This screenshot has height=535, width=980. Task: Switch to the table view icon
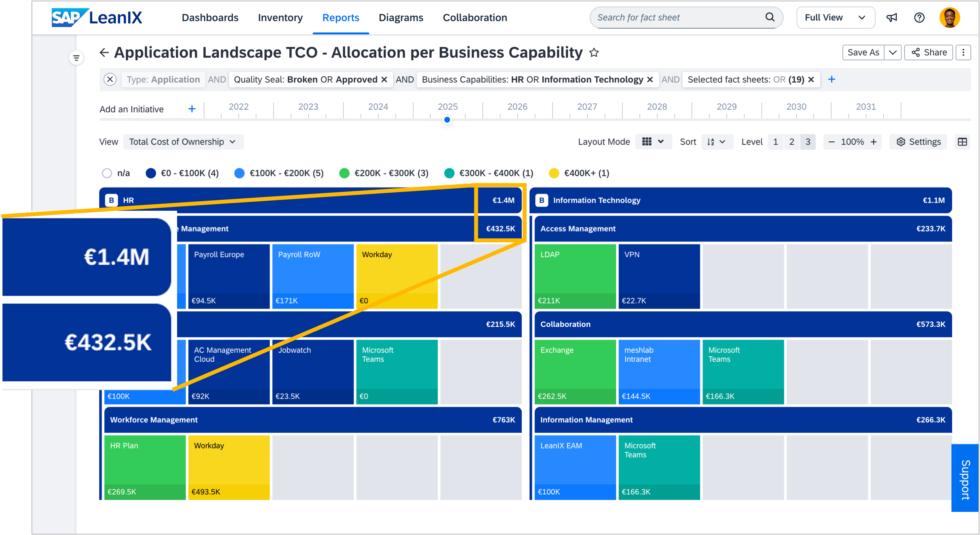click(962, 142)
